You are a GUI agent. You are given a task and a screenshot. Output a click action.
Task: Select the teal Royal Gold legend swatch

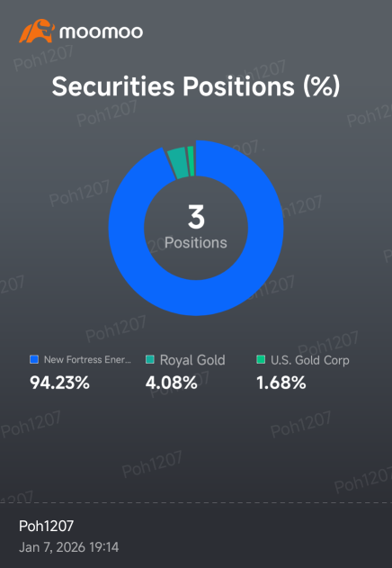coord(150,360)
